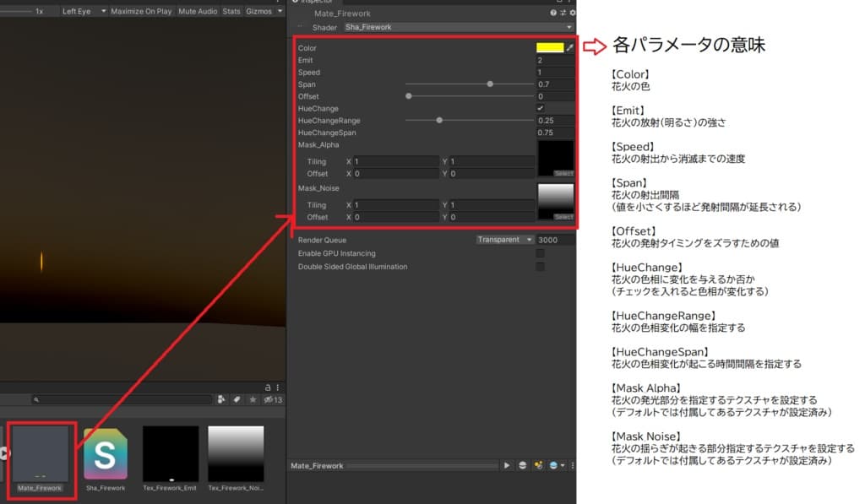This screenshot has width=865, height=504.
Task: Toggle hidden packages eye icon showing 13
Action: coord(273,399)
